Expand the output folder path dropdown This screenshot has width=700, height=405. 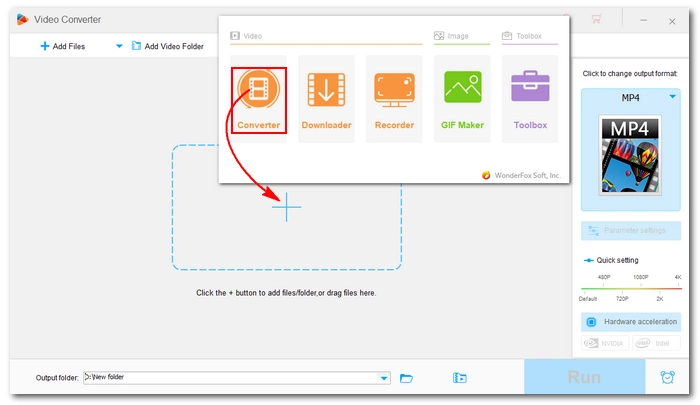(x=384, y=378)
